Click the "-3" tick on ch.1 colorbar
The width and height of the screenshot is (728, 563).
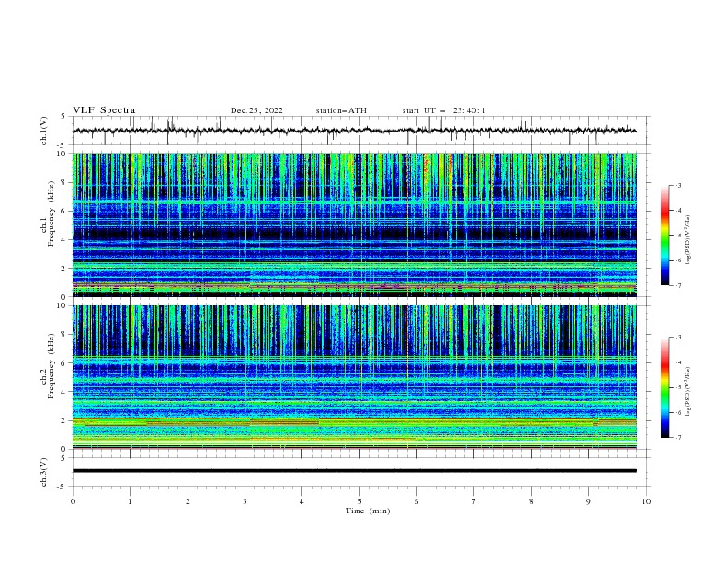click(677, 185)
